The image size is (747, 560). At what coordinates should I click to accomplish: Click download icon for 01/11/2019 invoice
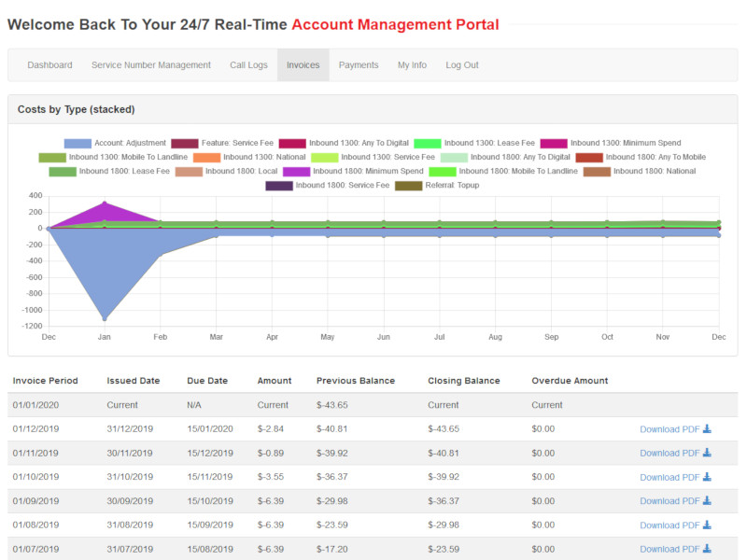(707, 453)
